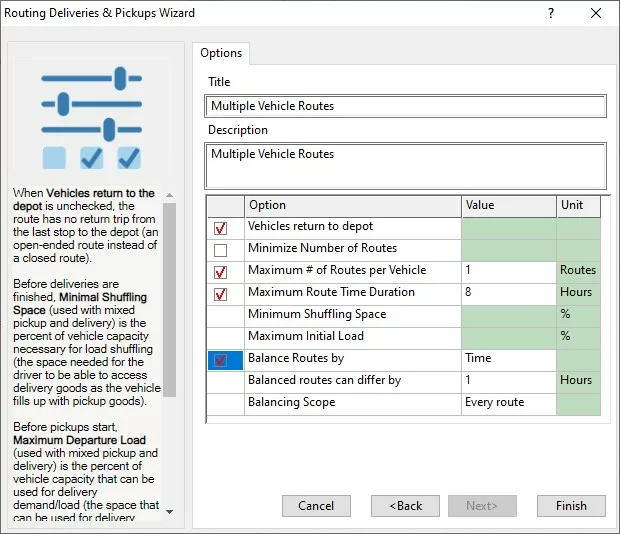Viewport: 620px width, 534px height.
Task: Uncheck Vehicles return to depot
Action: [x=221, y=228]
